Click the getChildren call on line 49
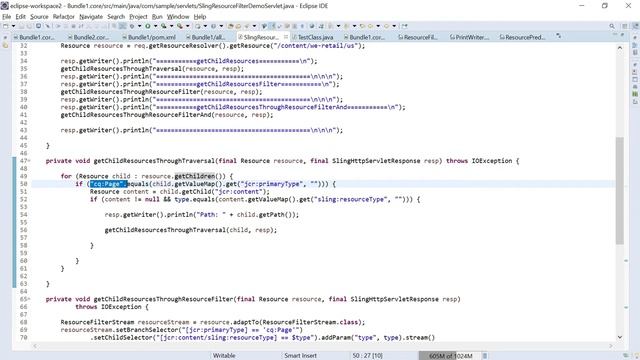Screen dimensions: 640x360 pyautogui.click(x=195, y=176)
